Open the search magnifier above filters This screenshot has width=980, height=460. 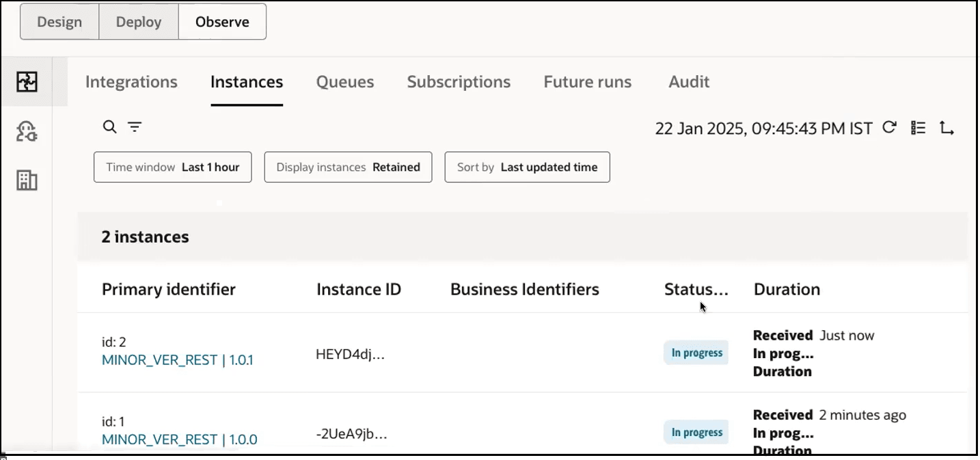pos(109,127)
